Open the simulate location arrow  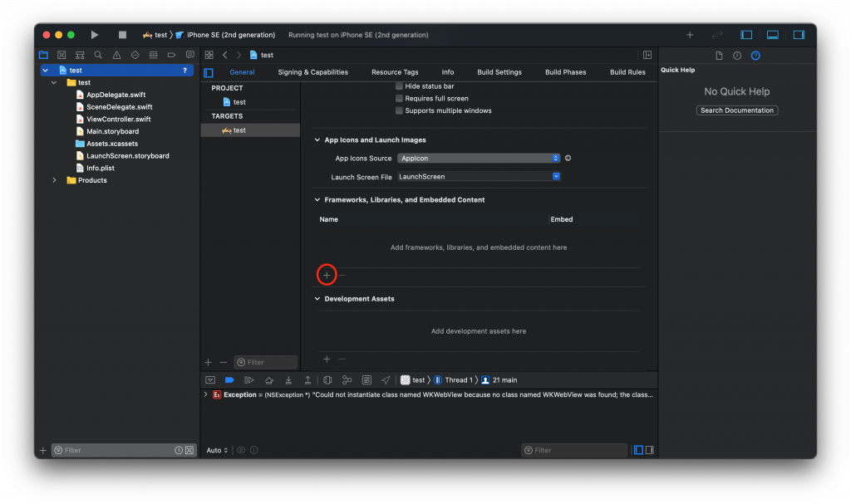(x=386, y=379)
